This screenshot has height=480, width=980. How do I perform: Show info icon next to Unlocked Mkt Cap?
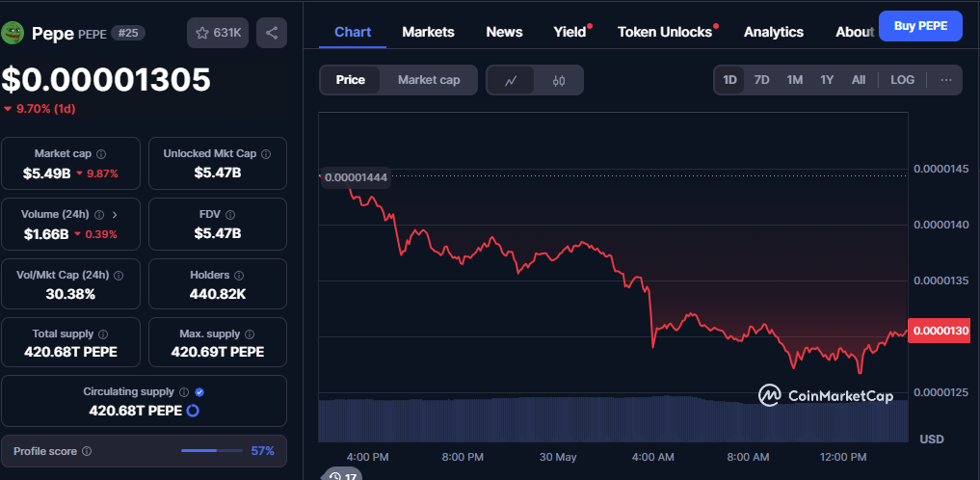[266, 154]
